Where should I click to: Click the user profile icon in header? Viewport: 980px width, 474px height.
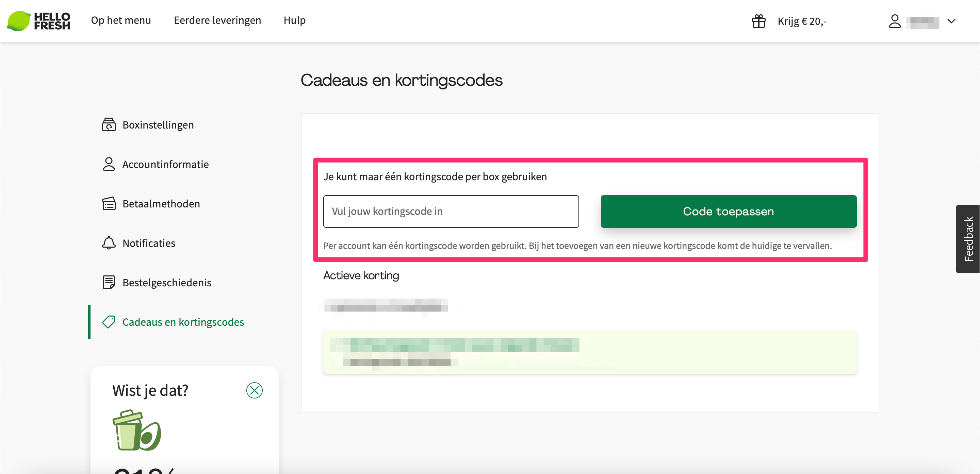pyautogui.click(x=894, y=21)
